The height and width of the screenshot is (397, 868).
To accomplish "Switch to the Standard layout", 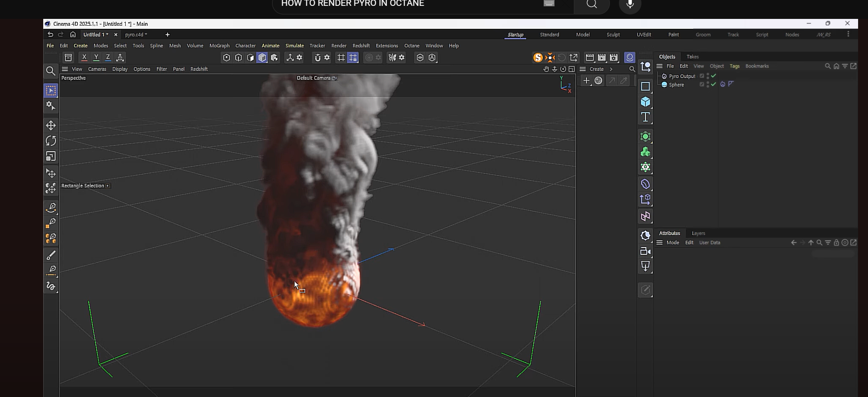I will click(x=550, y=35).
